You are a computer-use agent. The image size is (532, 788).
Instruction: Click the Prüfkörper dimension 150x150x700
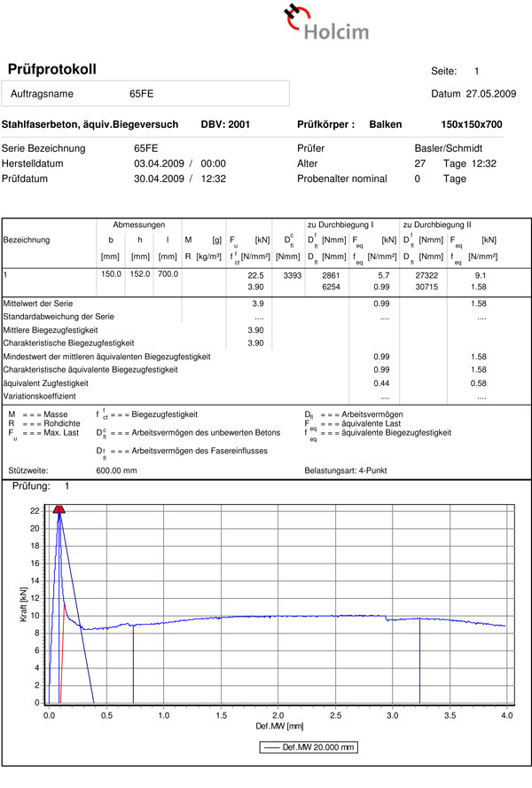point(471,125)
